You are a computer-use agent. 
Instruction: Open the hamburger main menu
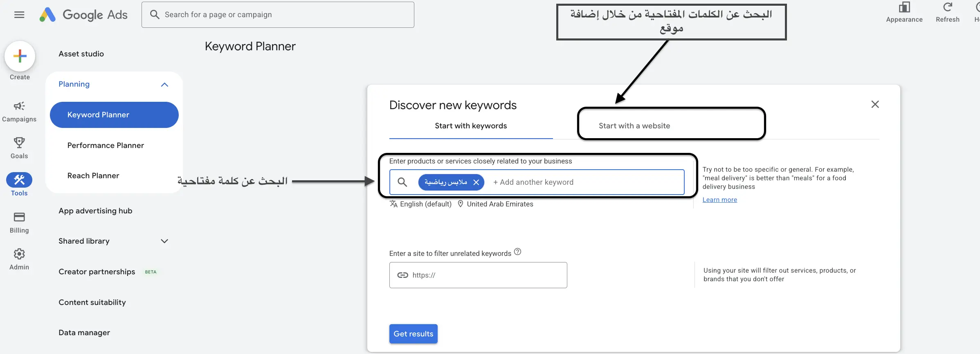click(19, 15)
